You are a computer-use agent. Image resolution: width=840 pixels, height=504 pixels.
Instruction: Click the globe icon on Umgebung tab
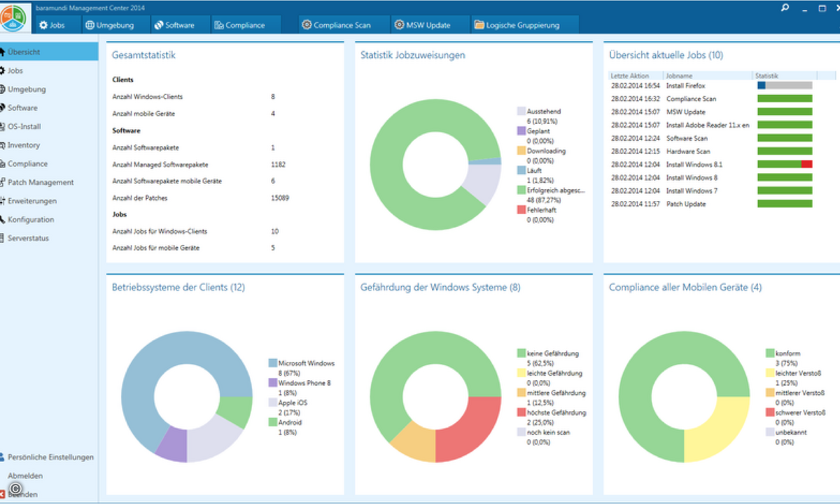tap(90, 25)
